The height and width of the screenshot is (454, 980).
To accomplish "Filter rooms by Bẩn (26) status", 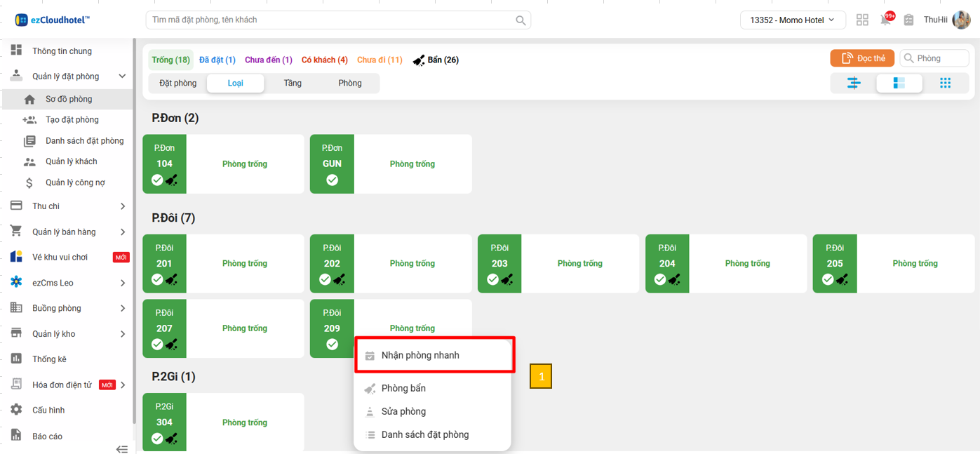I will tap(436, 60).
